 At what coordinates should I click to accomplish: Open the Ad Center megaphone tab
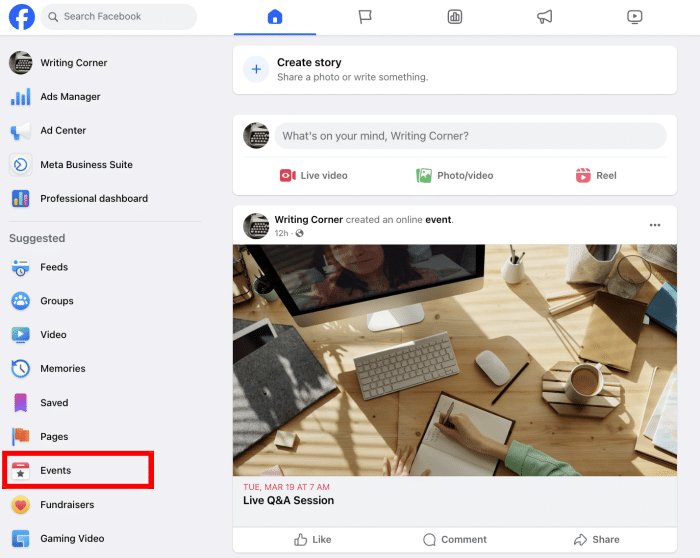[544, 17]
